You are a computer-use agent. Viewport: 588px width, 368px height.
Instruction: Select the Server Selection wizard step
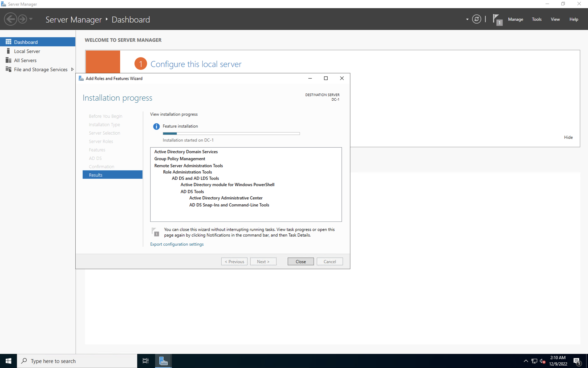point(104,133)
